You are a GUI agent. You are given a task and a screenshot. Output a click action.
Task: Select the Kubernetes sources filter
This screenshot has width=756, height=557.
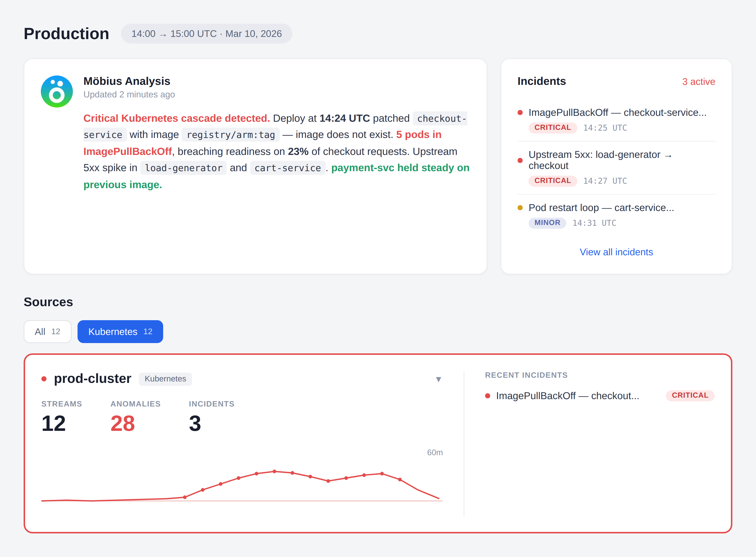pyautogui.click(x=120, y=331)
